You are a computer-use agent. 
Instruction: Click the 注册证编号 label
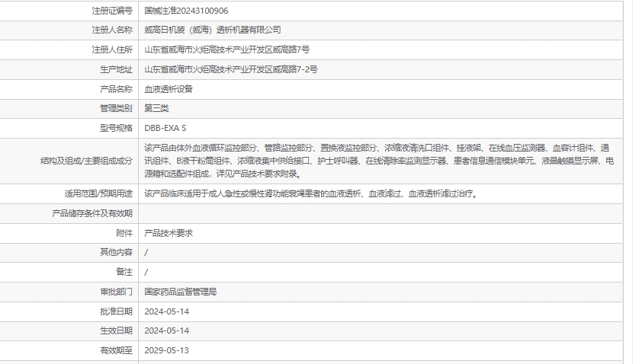tap(112, 11)
